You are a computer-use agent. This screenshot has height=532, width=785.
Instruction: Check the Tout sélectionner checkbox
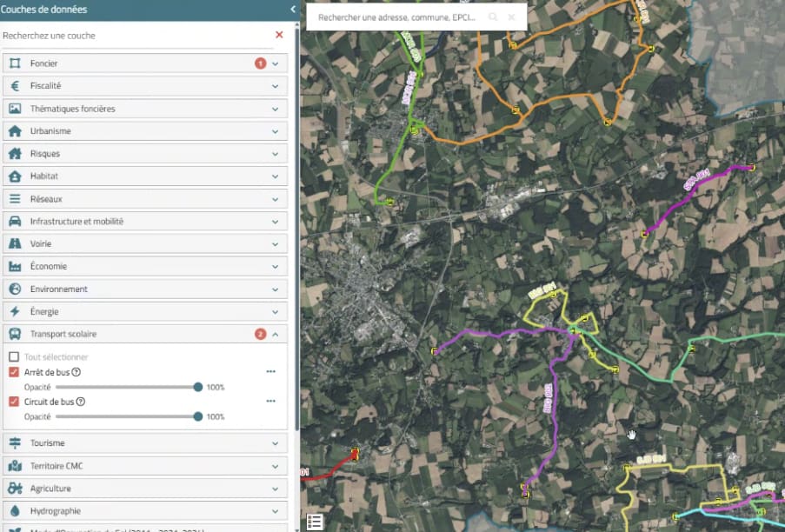(14, 357)
